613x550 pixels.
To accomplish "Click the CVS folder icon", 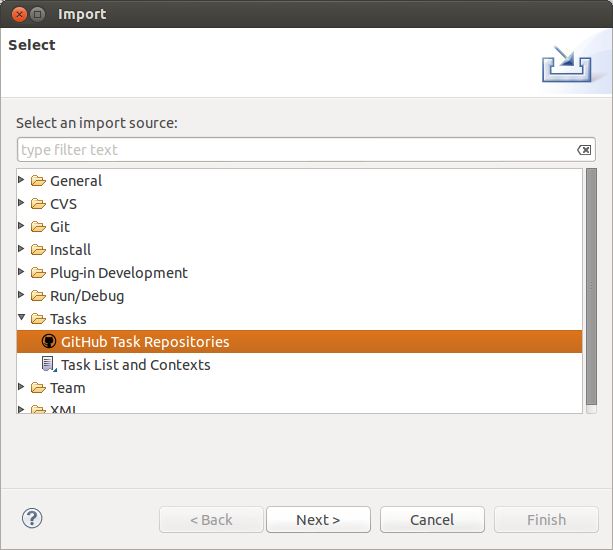I will (38, 204).
